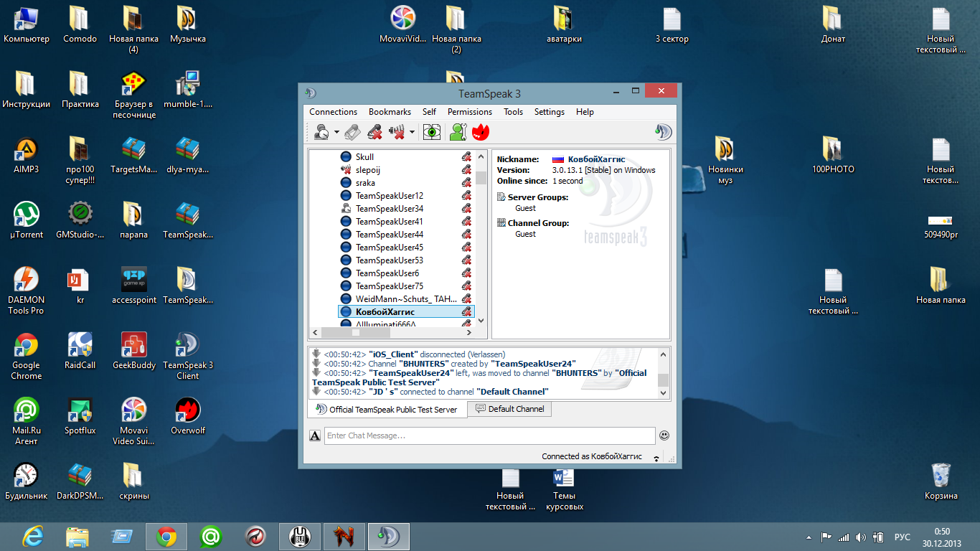The width and height of the screenshot is (980, 551).
Task: Open the smiley emoticon picker
Action: coord(664,435)
